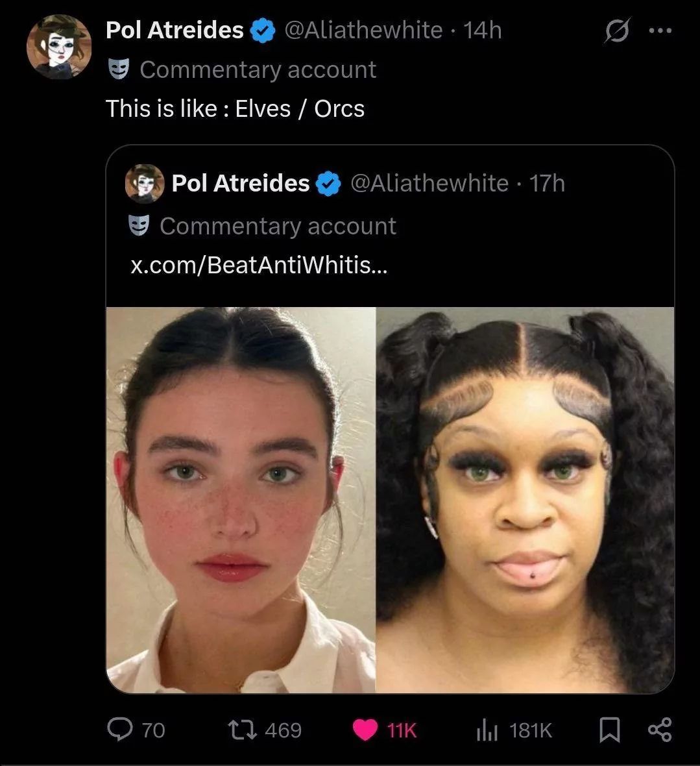The width and height of the screenshot is (700, 766).
Task: Toggle the bookmark for this post
Action: click(x=608, y=730)
